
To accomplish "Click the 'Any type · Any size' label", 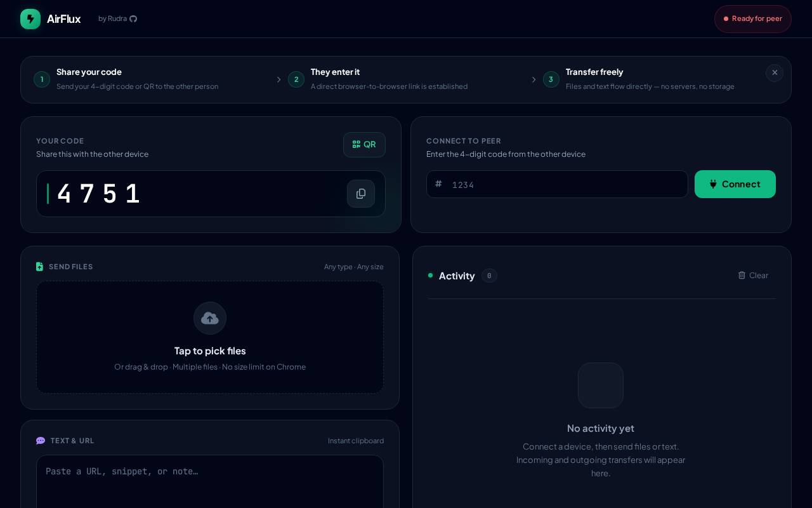I will [x=354, y=267].
